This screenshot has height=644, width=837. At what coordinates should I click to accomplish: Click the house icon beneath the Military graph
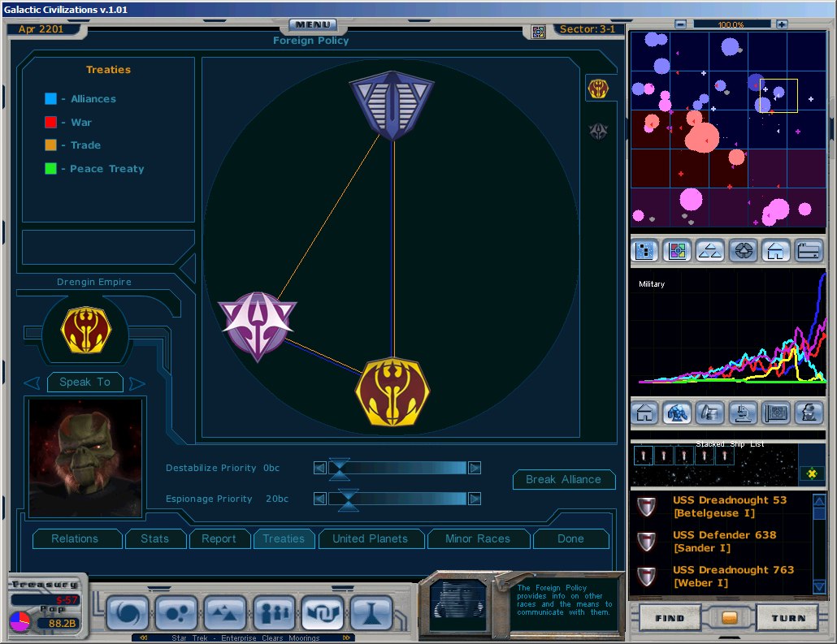click(644, 413)
